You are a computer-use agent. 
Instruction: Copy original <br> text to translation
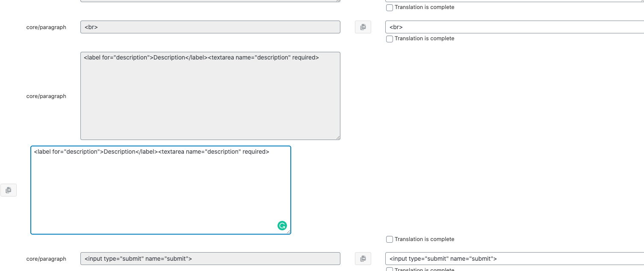(363, 27)
